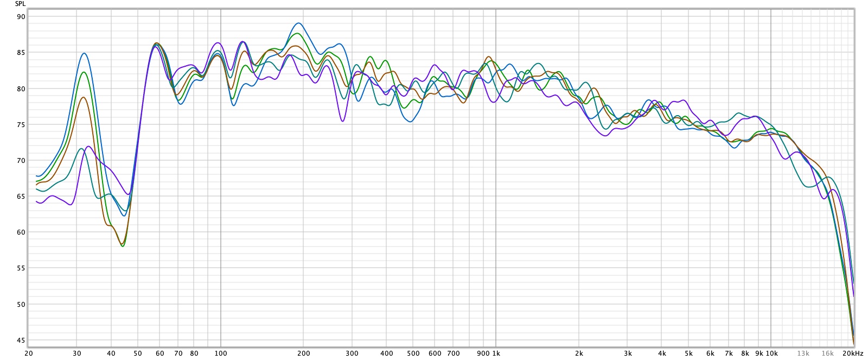Screen dimensions: 868x360
Task: Click the SPL axis title label
Action: (x=20, y=4)
